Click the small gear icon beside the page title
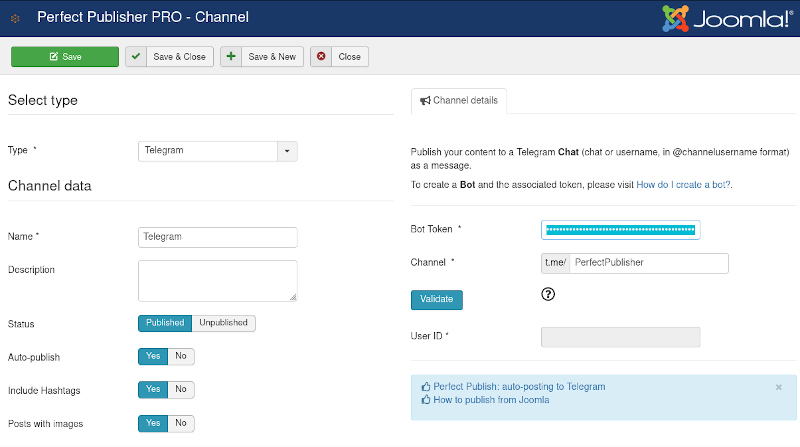The image size is (800, 447). click(15, 18)
